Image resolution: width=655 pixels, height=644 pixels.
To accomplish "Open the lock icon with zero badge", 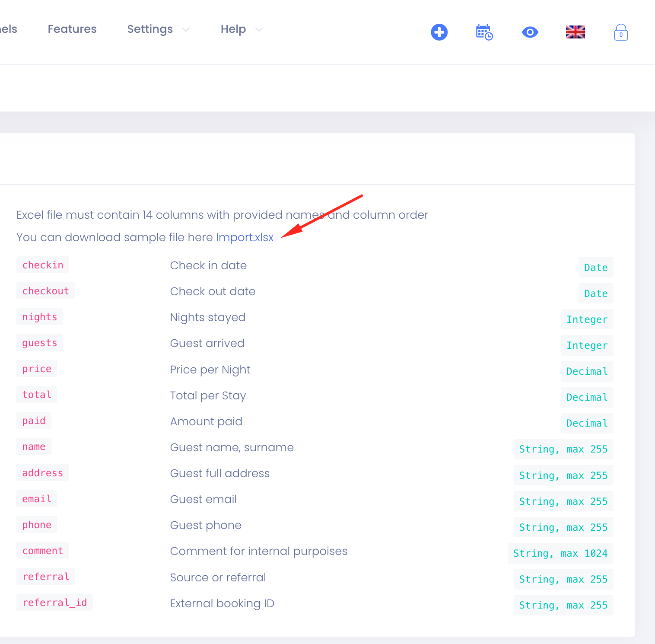I will [620, 32].
